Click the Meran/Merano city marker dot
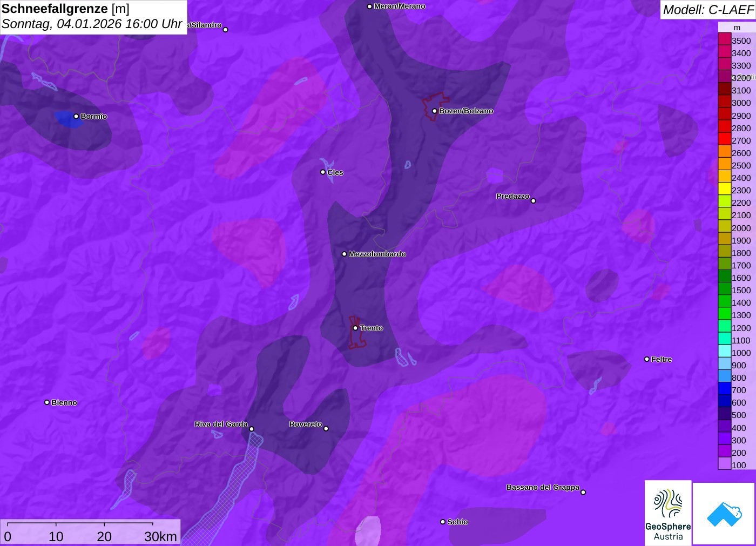Screen dimensions: 756x546 (369, 6)
